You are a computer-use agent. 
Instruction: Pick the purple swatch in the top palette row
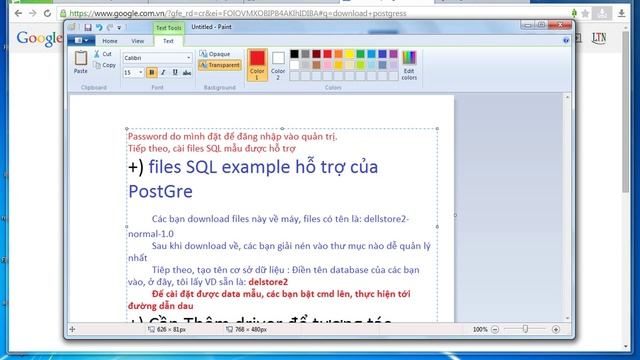click(393, 54)
